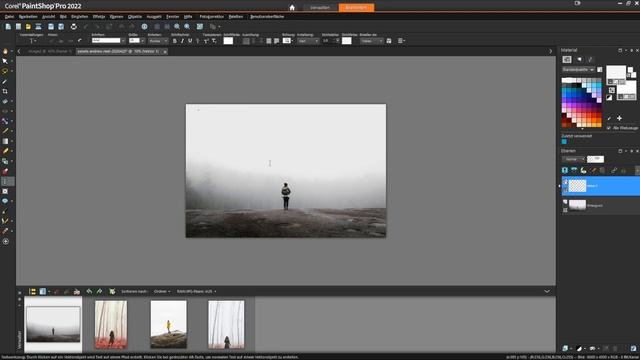Open the Ebenen menu
This screenshot has height=360, width=640.
tap(116, 17)
